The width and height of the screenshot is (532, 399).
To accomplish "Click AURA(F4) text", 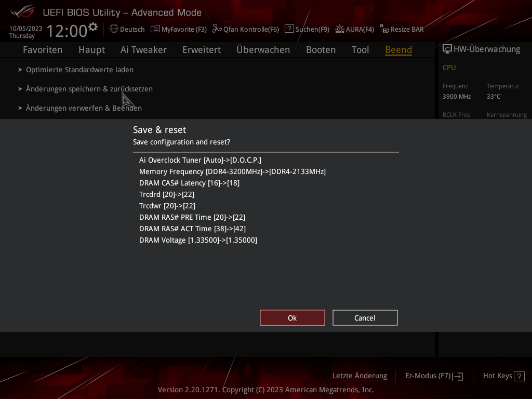I will click(x=360, y=30).
